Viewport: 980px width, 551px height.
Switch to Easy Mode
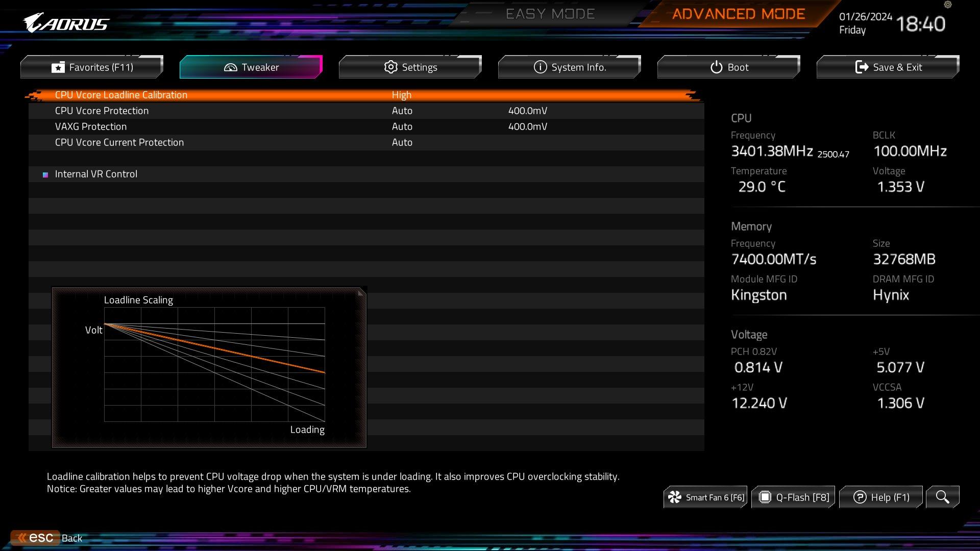550,14
